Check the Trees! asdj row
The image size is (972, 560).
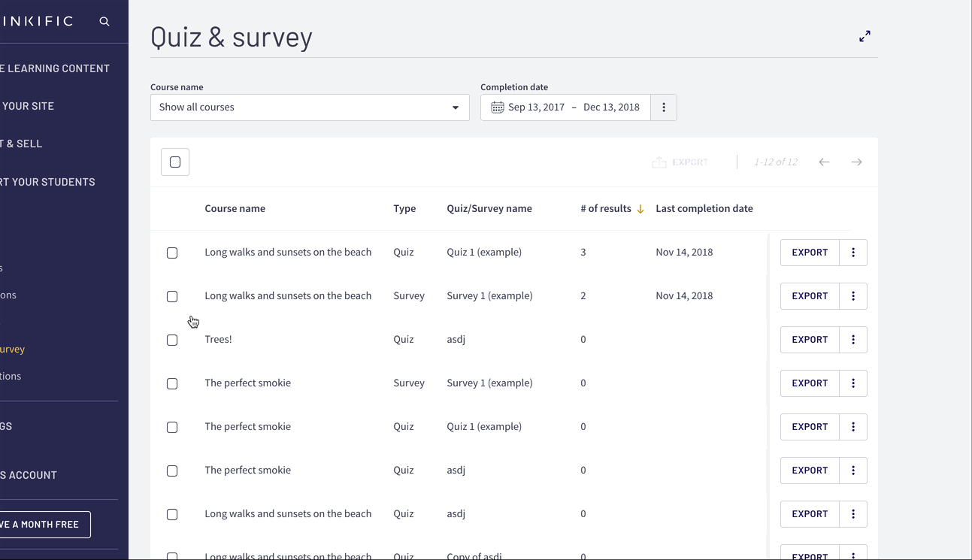tap(172, 341)
